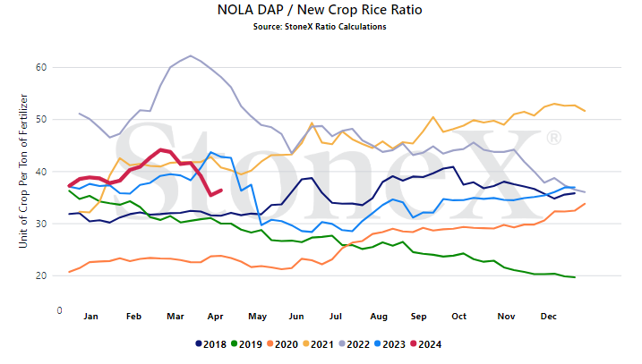Viewport: 642px width, 364px height.
Task: Click the 20 y-axis tick label
Action: click(41, 275)
